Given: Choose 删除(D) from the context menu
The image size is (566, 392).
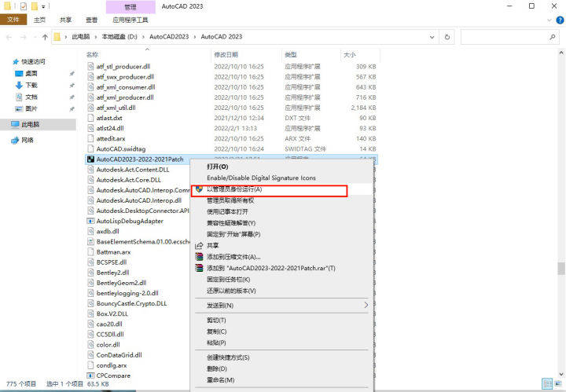Looking at the screenshot, I should [217, 368].
